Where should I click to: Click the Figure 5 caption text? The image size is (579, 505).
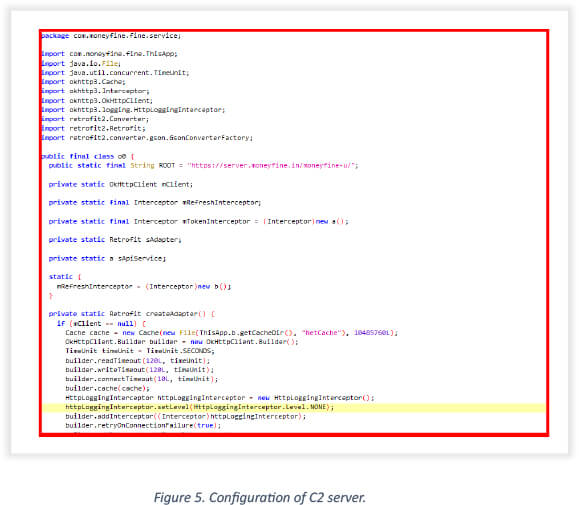(260, 497)
